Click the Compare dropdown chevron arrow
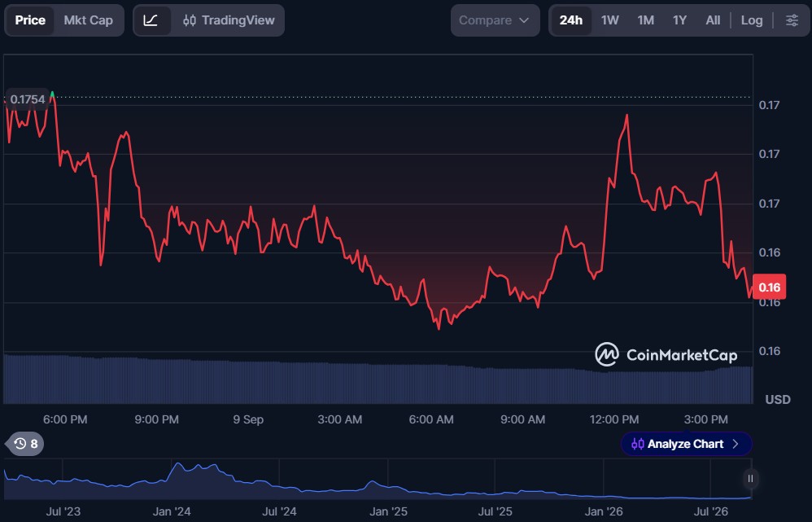812x522 pixels. [524, 20]
